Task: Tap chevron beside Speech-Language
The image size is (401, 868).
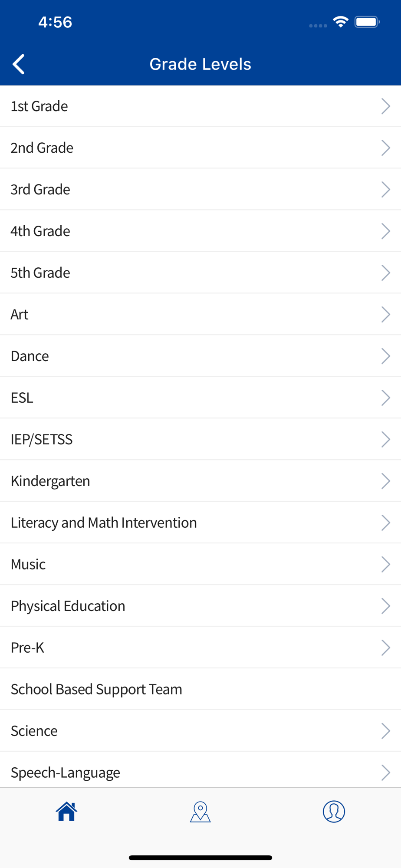Action: click(x=385, y=773)
